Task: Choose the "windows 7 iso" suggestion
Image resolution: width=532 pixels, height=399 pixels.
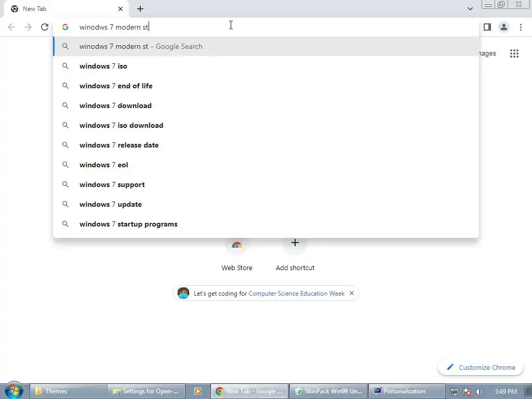Action: coord(266,66)
